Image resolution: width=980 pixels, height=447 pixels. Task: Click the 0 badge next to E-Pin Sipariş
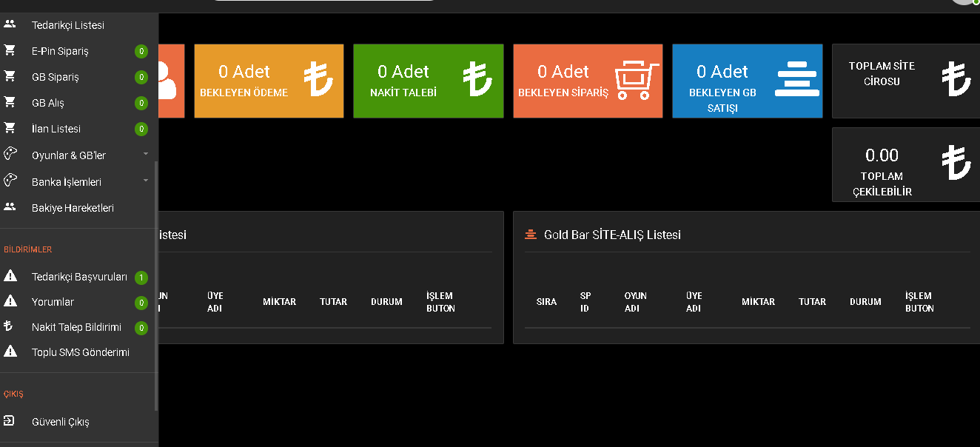tap(141, 52)
